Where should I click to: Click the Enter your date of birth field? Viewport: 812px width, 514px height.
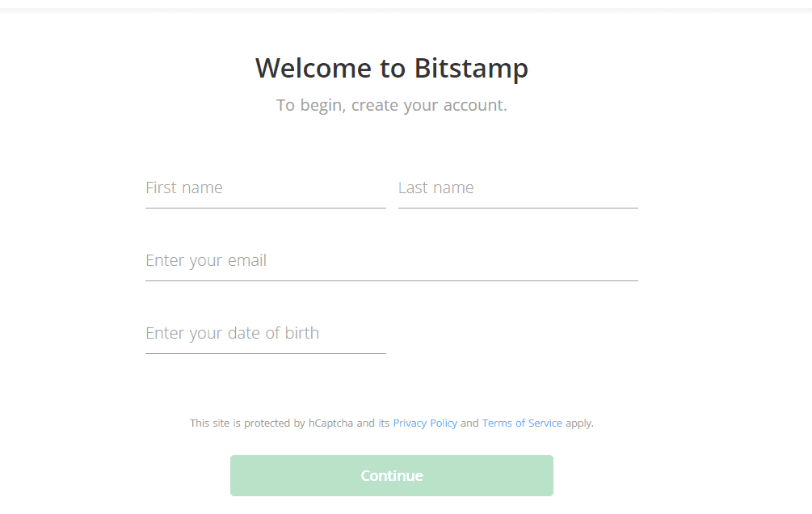pos(265,333)
